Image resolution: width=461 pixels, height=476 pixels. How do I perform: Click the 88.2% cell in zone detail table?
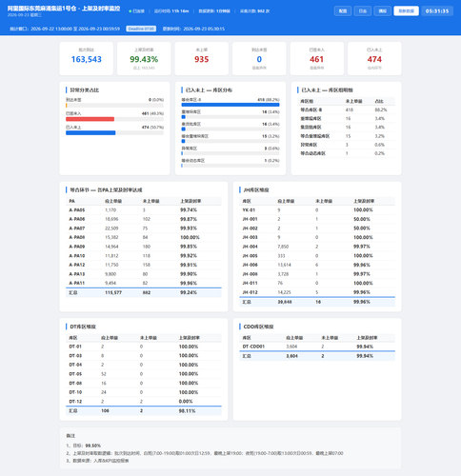point(381,109)
